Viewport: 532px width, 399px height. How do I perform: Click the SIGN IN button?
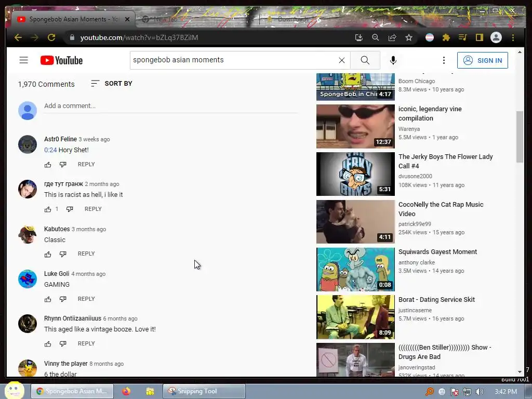pyautogui.click(x=483, y=60)
